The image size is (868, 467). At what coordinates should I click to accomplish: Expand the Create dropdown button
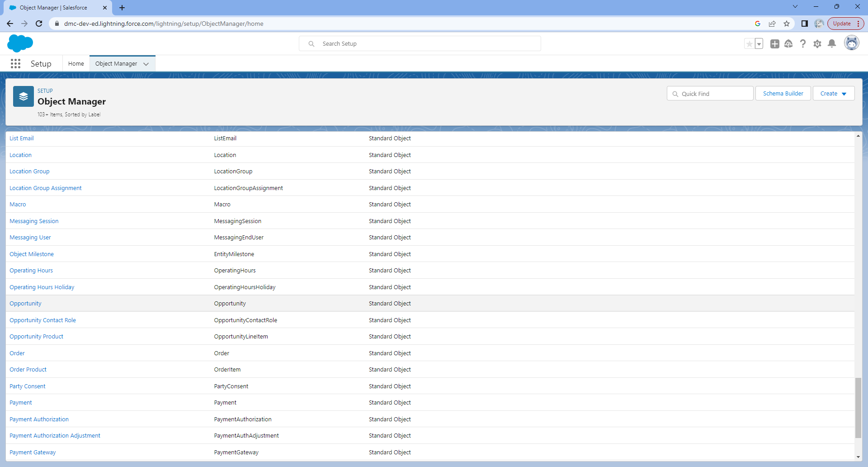click(833, 94)
